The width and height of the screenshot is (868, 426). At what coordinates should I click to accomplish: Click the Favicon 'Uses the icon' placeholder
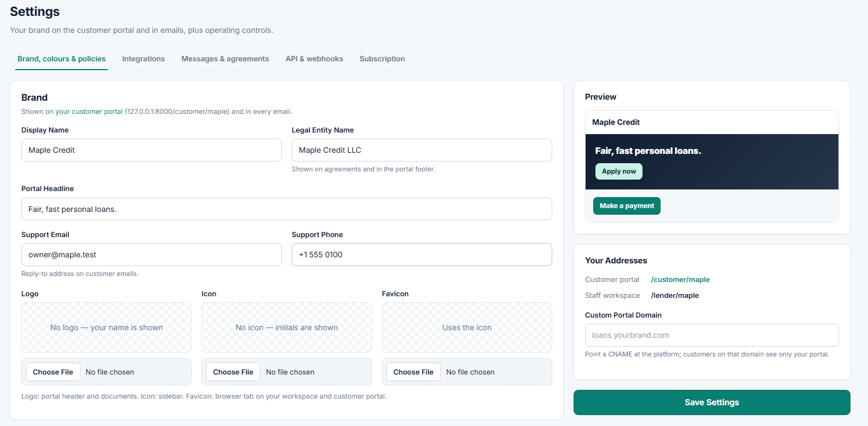[467, 327]
